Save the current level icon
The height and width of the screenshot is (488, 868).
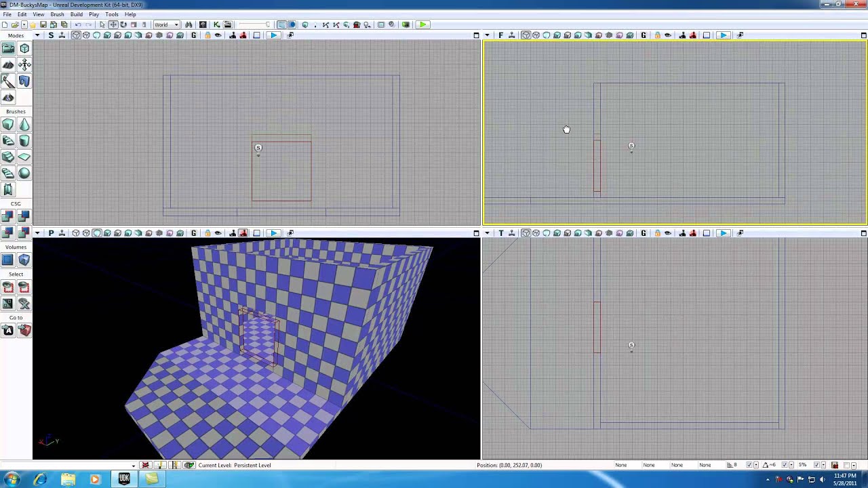click(x=43, y=24)
